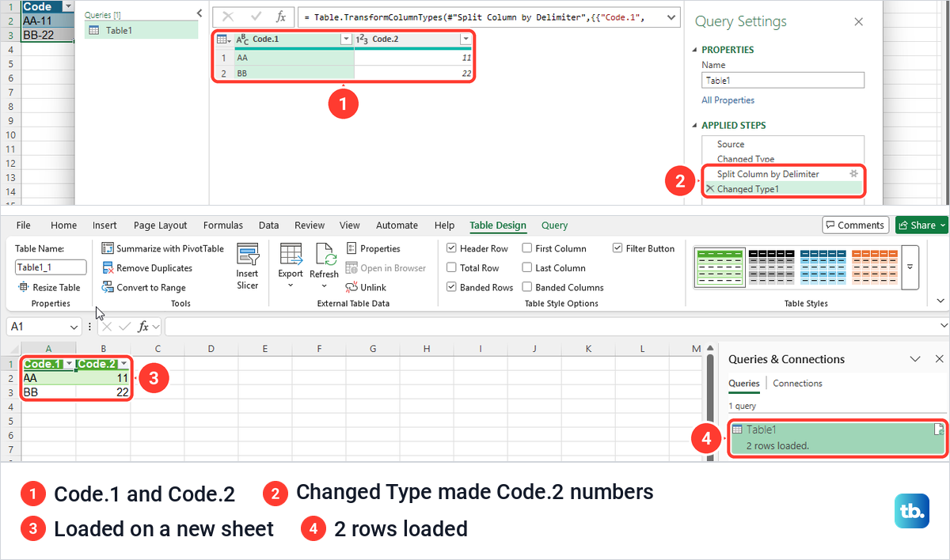Choose the orange table style thumbnail
Screen dimensions: 950x560
(x=876, y=268)
